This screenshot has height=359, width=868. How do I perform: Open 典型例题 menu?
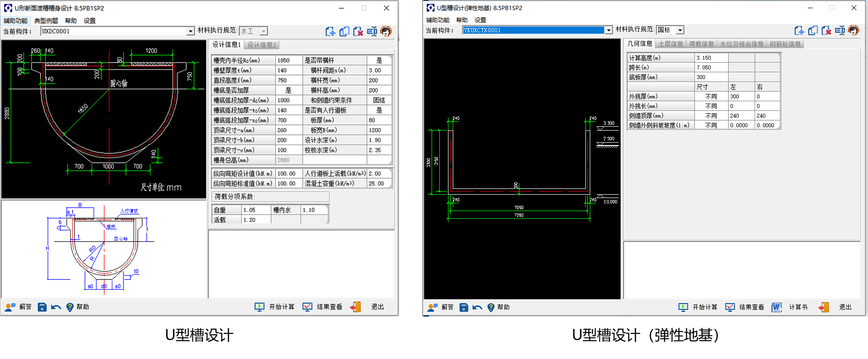(46, 21)
